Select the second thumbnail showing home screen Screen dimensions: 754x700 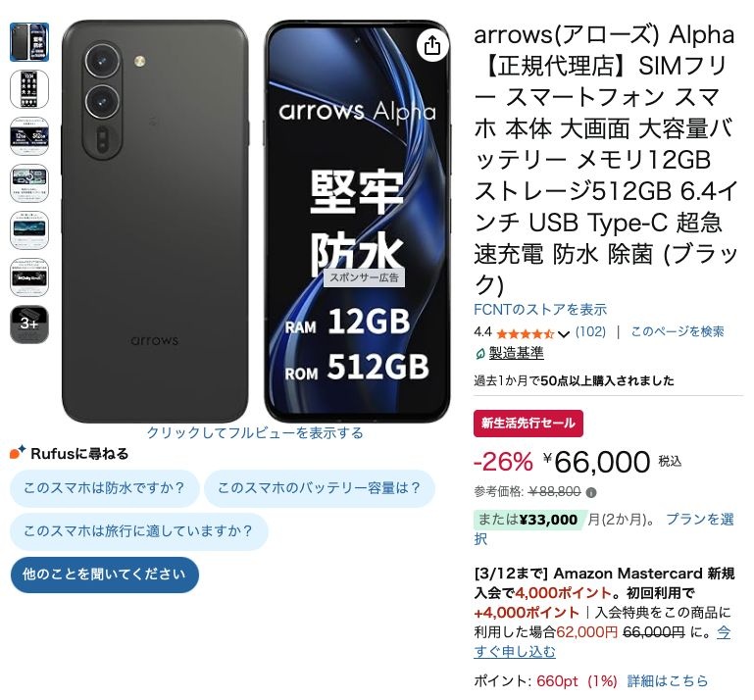coord(29,89)
